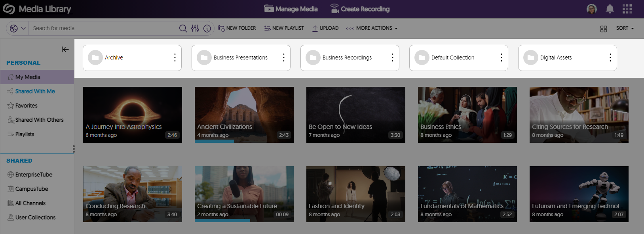Image resolution: width=644 pixels, height=234 pixels.
Task: Click the Upload button
Action: point(325,28)
